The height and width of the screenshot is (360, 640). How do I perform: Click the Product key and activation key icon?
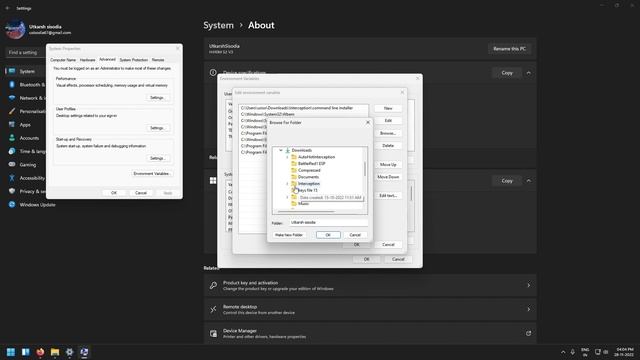tap(213, 285)
